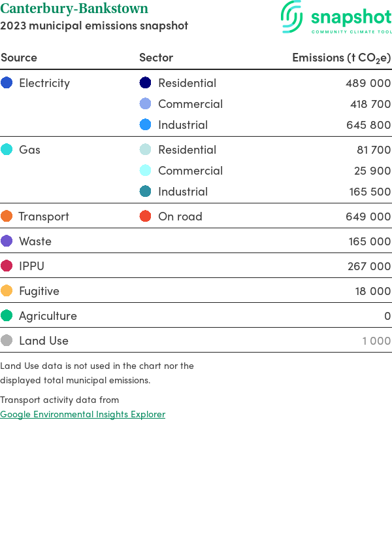Click the Gas Industrial sector dot
The image size is (392, 556).
click(146, 192)
